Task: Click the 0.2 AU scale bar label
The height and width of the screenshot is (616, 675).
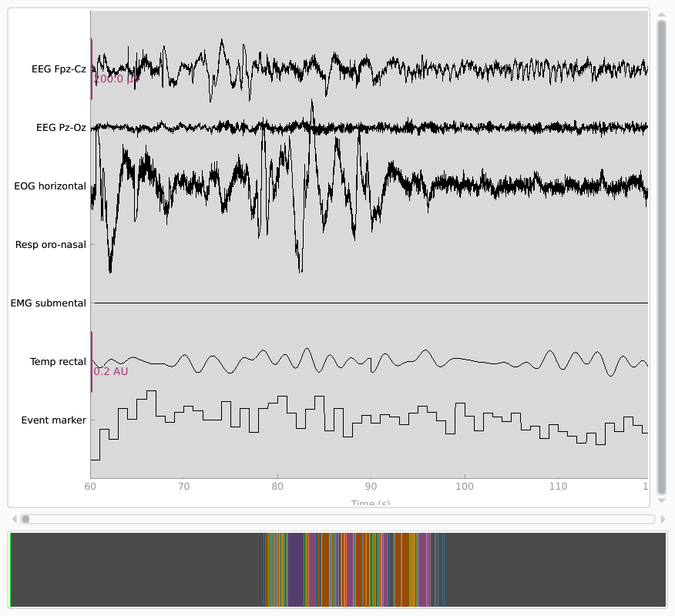Action: (x=111, y=371)
